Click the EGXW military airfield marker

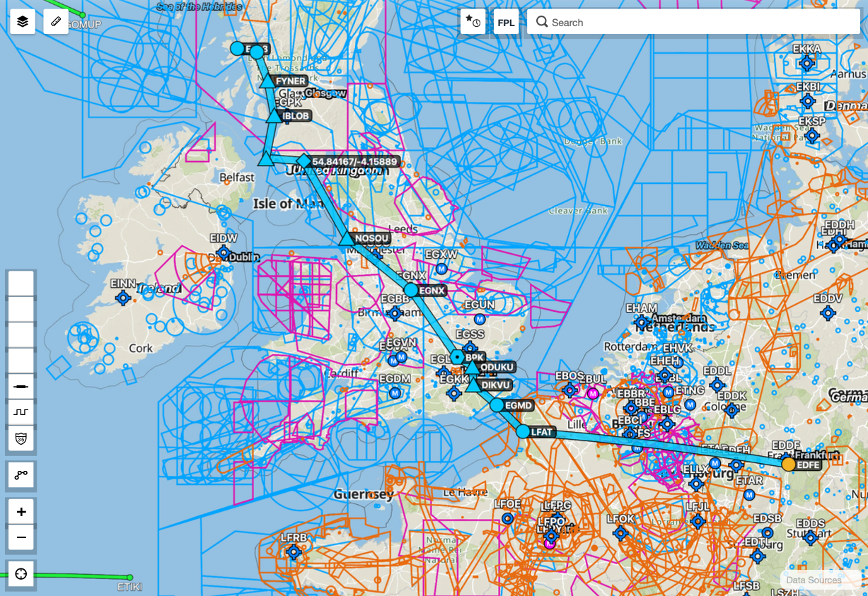[442, 269]
